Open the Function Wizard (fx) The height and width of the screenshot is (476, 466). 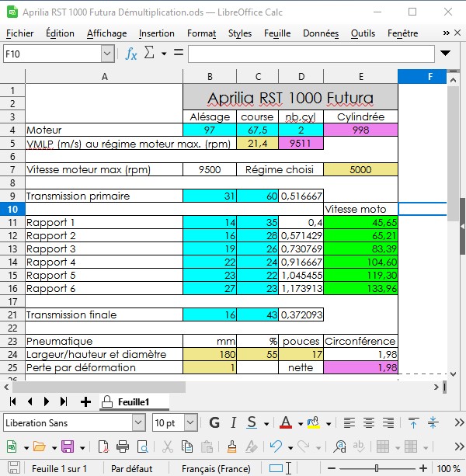coord(130,54)
